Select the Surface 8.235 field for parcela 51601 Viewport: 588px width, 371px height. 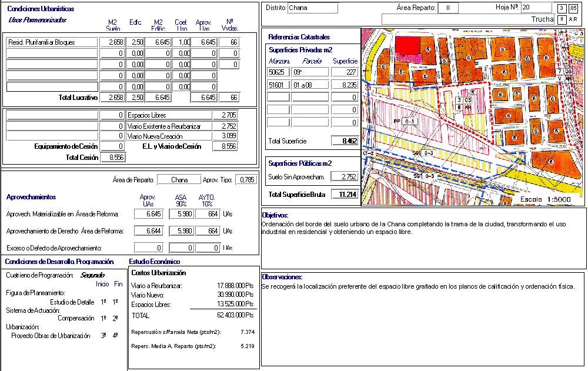point(345,85)
